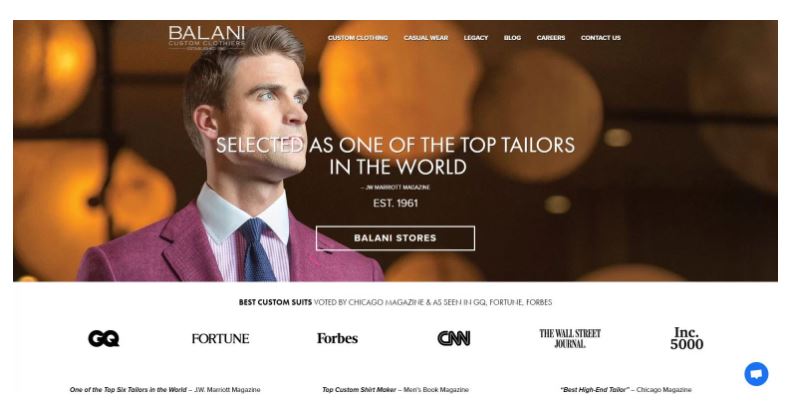Click the Balani Stores button

(x=395, y=238)
